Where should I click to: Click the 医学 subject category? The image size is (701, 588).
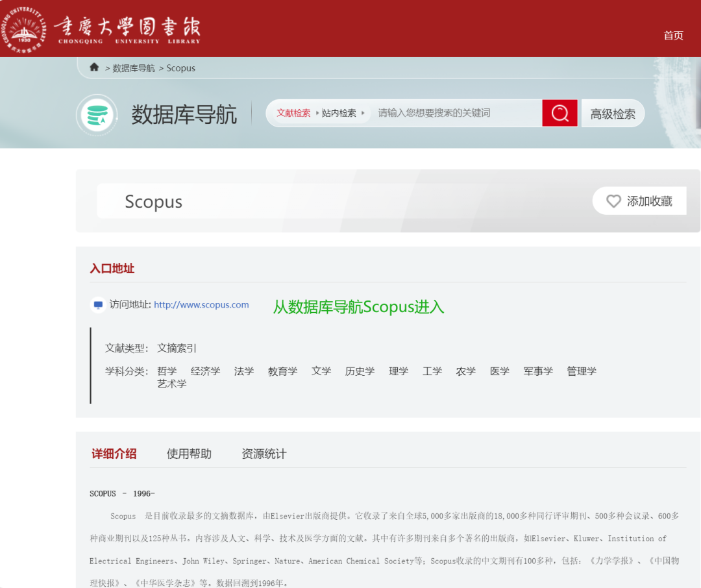pyautogui.click(x=500, y=371)
